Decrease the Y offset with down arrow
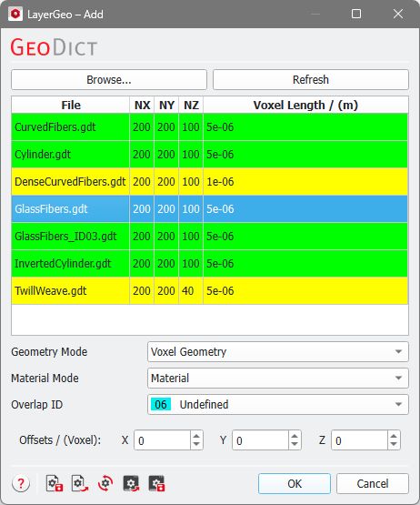Viewport: 420px width, 505px height. (x=295, y=445)
